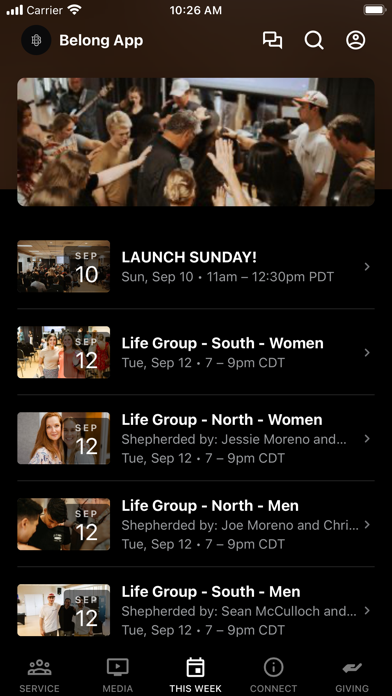Tap 'Shepherded by: Joe Moreno and Chri...' text
392x696 pixels.
point(240,526)
